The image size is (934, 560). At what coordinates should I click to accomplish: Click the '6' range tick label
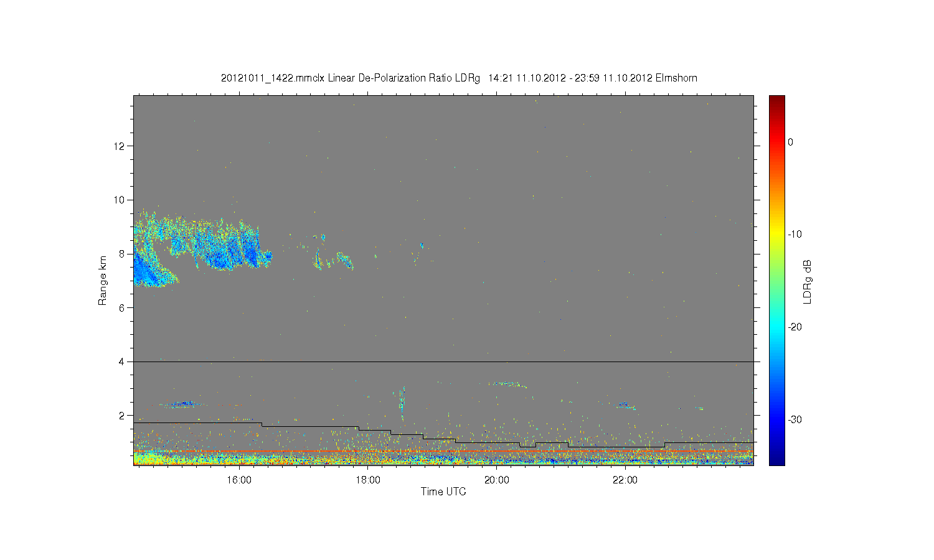pyautogui.click(x=122, y=307)
